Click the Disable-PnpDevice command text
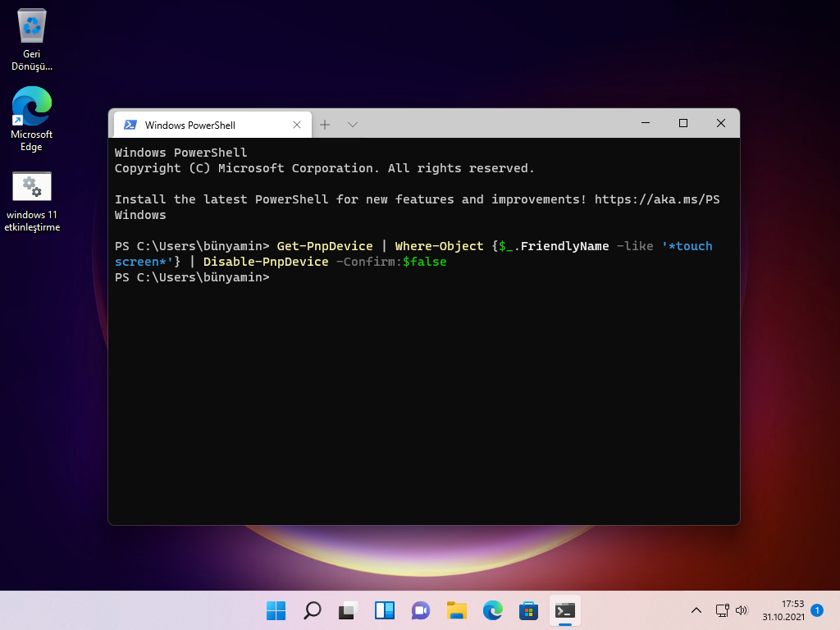Image resolution: width=840 pixels, height=630 pixels. click(266, 262)
